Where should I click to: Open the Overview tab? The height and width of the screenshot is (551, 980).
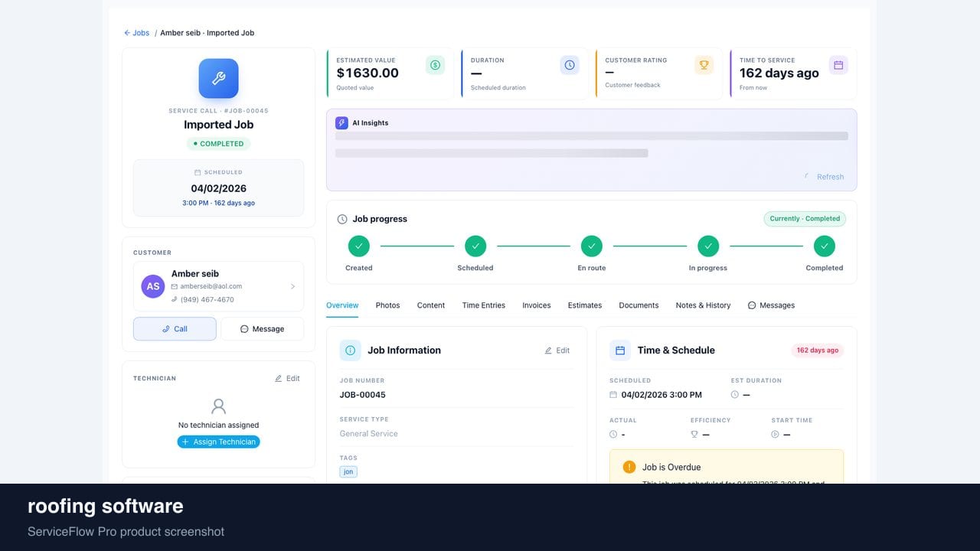tap(342, 305)
